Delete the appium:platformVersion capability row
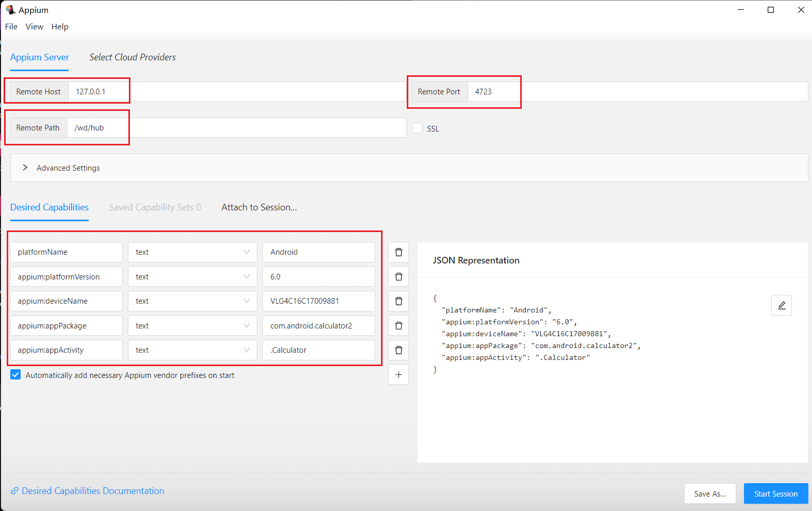 click(399, 277)
